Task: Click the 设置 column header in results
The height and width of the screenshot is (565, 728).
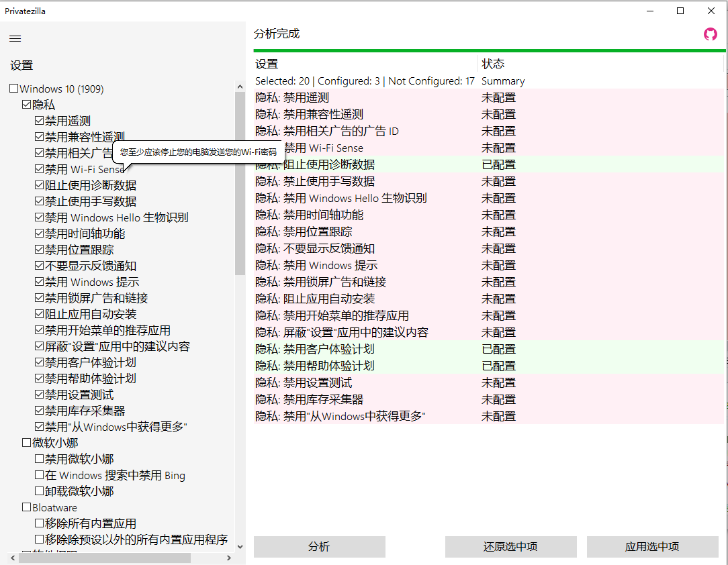Action: [365, 64]
